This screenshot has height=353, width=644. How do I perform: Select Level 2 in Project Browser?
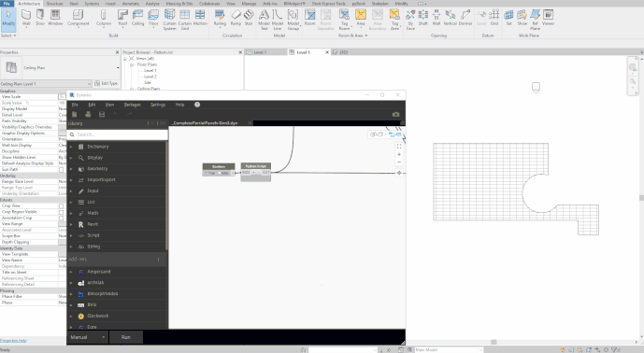pyautogui.click(x=150, y=77)
